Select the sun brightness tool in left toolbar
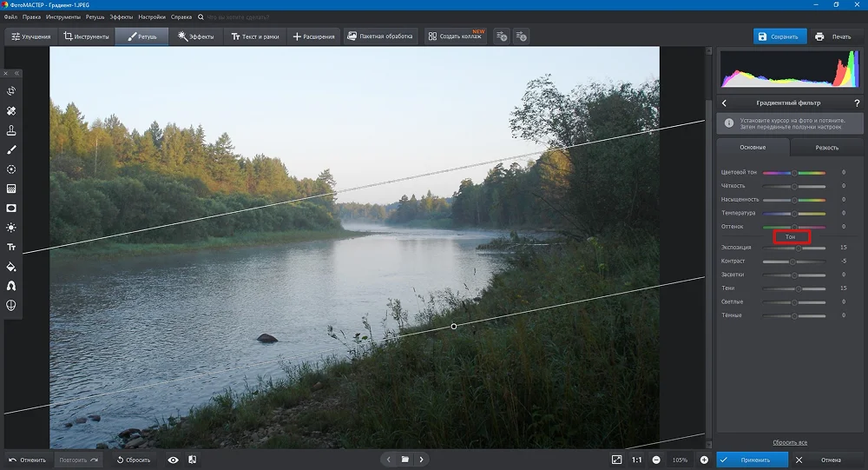Viewport: 868px width, 470px height. coord(11,228)
